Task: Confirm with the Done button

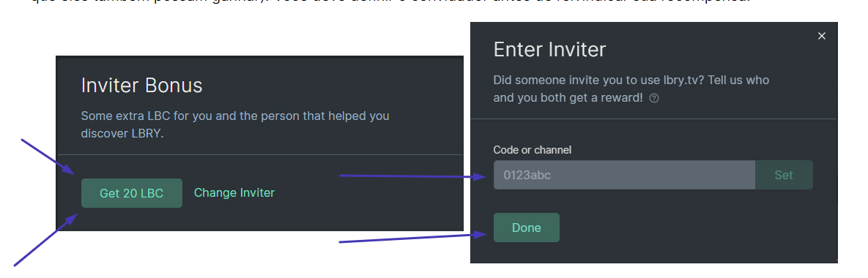Action: [527, 227]
